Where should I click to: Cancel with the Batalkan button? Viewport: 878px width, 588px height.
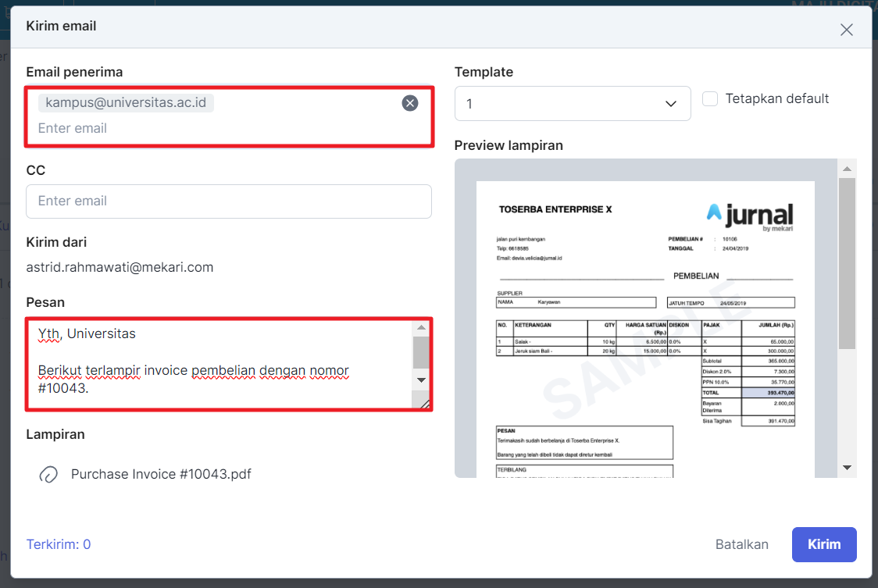pyautogui.click(x=741, y=544)
